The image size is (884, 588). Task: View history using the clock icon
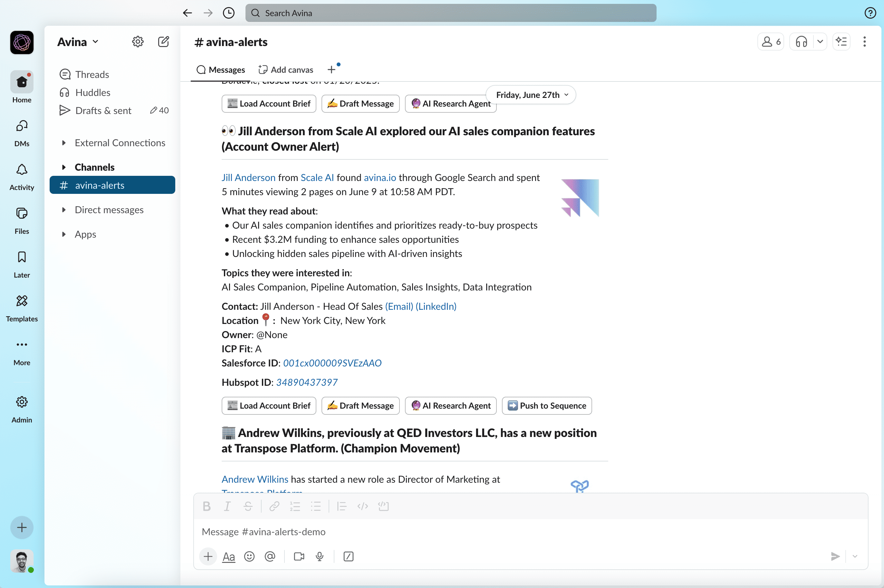(x=228, y=12)
